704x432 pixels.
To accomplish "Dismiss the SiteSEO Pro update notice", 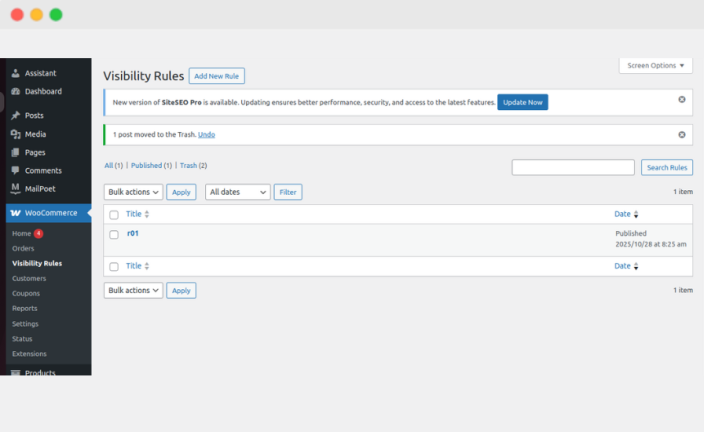I will click(682, 99).
